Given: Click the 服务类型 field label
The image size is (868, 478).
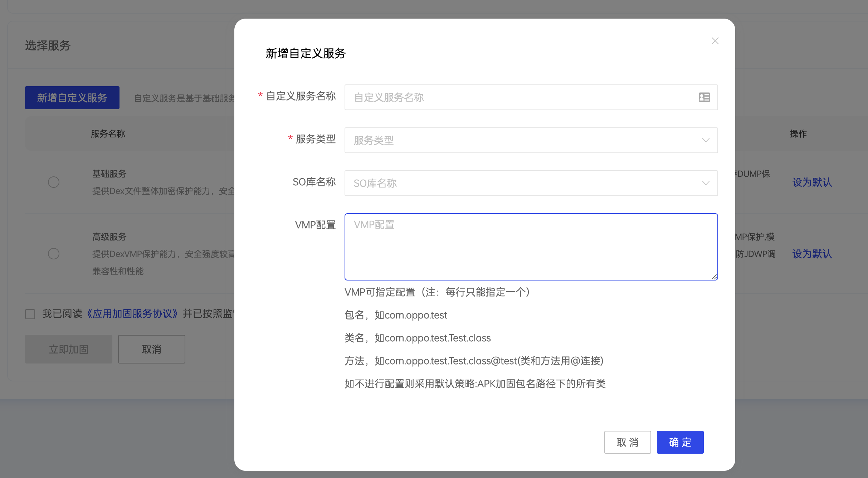Looking at the screenshot, I should (x=316, y=139).
